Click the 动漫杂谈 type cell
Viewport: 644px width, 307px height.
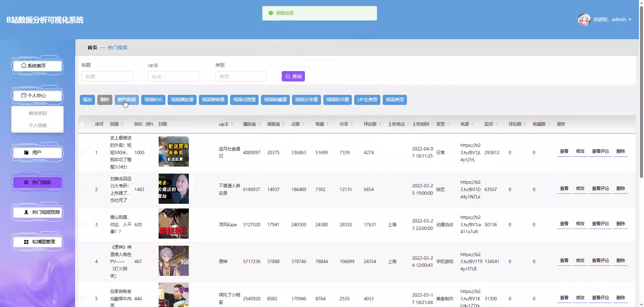pos(445,225)
